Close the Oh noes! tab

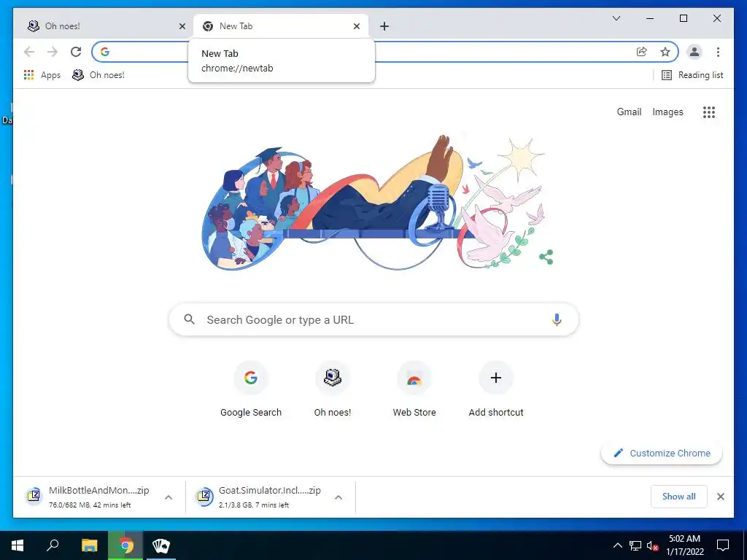(x=182, y=26)
